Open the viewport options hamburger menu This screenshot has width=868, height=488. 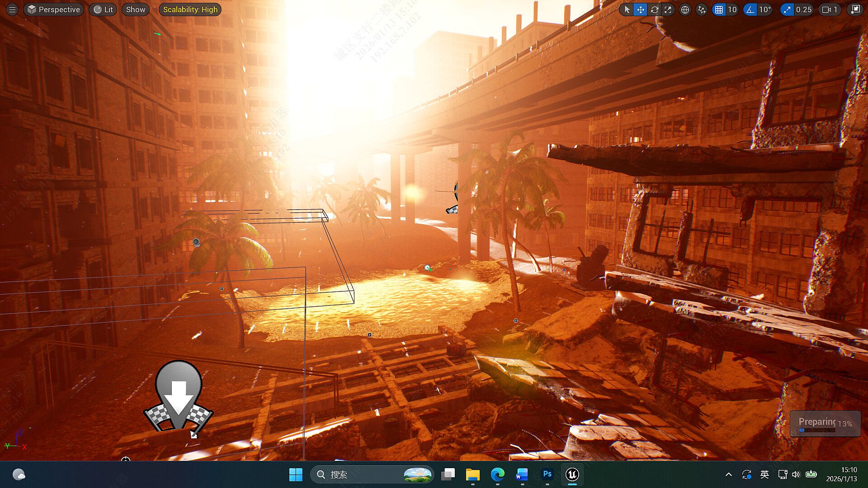(12, 9)
